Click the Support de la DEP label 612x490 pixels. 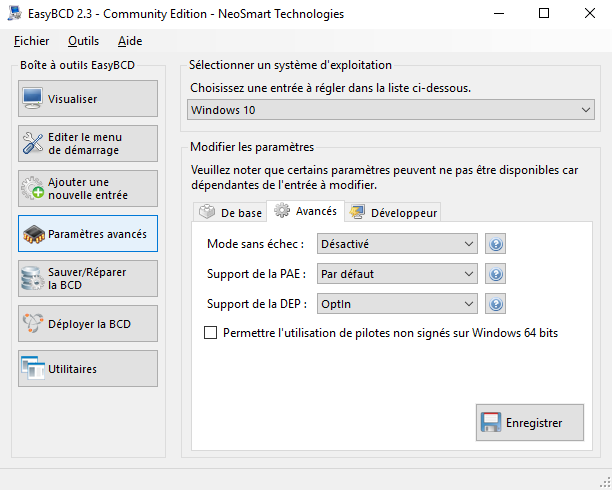click(x=256, y=304)
